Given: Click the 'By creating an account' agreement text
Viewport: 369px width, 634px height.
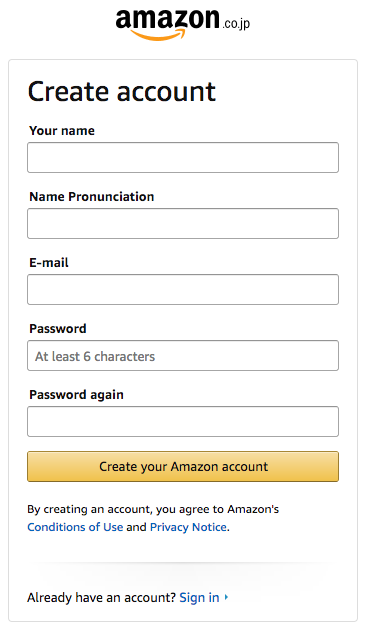Looking at the screenshot, I should (153, 509).
